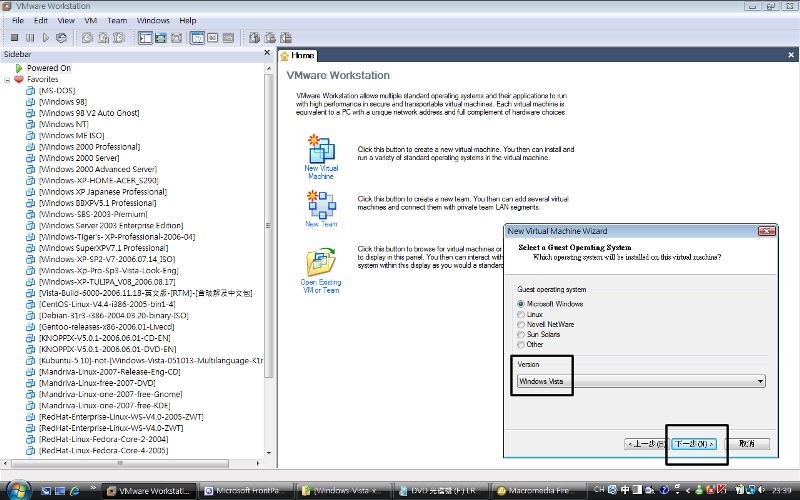
Task: Select [Windows 2000 Professional] in Favorites
Action: tap(89, 146)
